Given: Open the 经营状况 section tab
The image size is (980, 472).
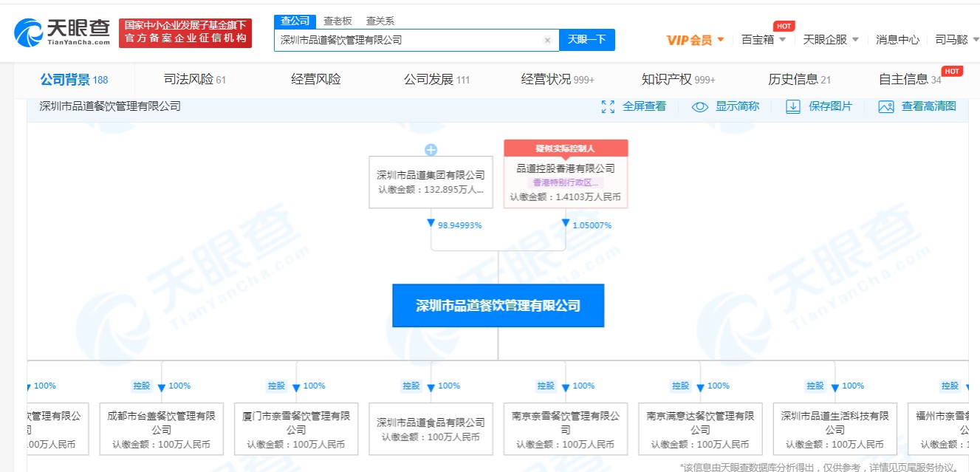Looking at the screenshot, I should coord(558,80).
